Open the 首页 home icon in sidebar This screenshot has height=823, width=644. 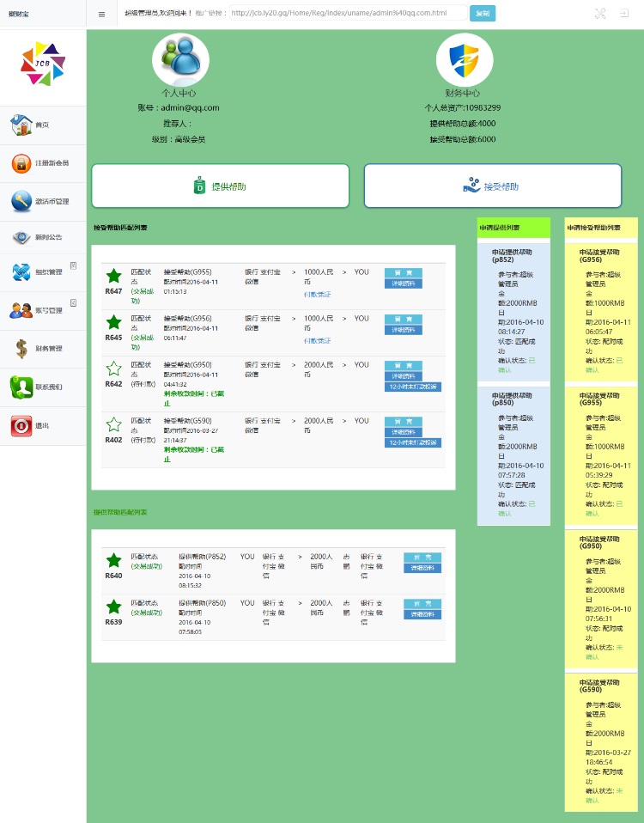pos(21,125)
